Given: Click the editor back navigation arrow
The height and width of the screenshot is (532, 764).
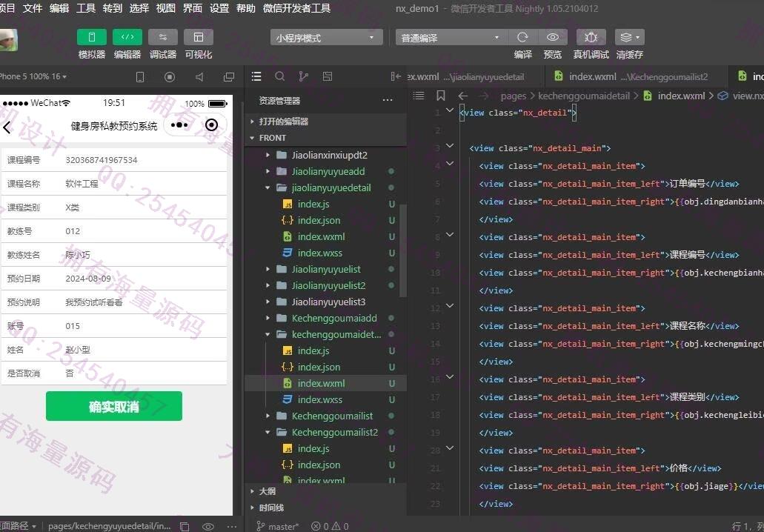Looking at the screenshot, I should coord(463,96).
